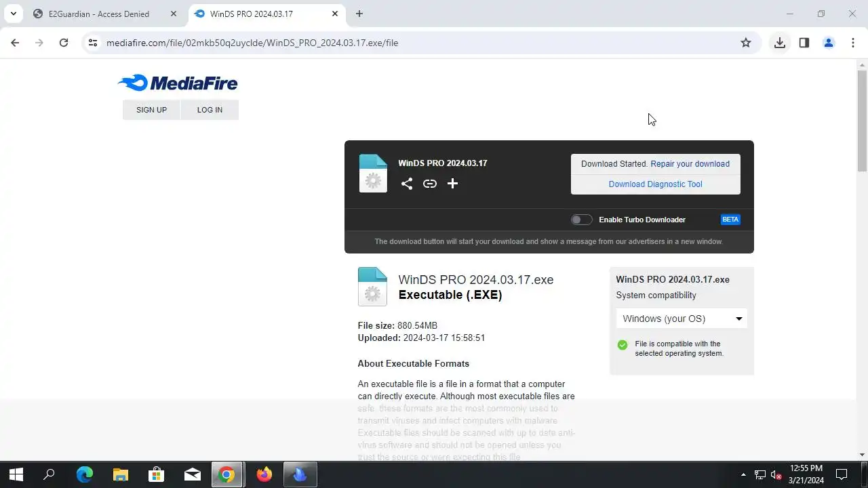Click the BETA badge
This screenshot has height=488, width=868.
click(730, 220)
